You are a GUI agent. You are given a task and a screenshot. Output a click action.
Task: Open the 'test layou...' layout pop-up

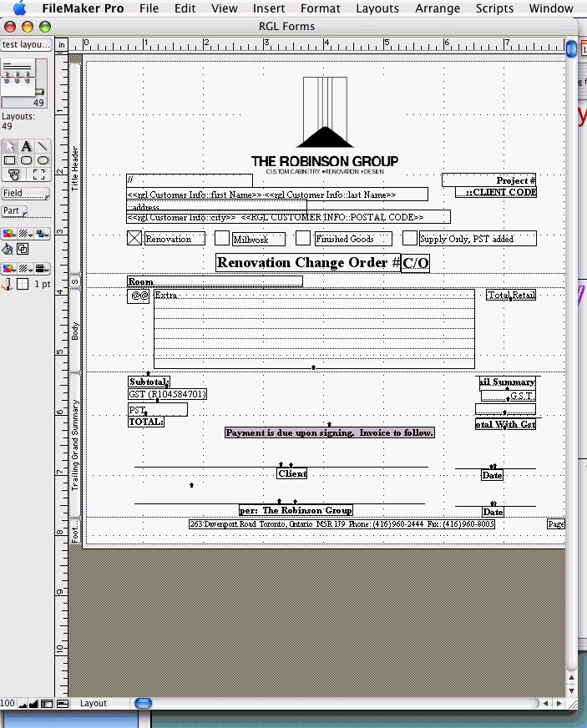[26, 44]
